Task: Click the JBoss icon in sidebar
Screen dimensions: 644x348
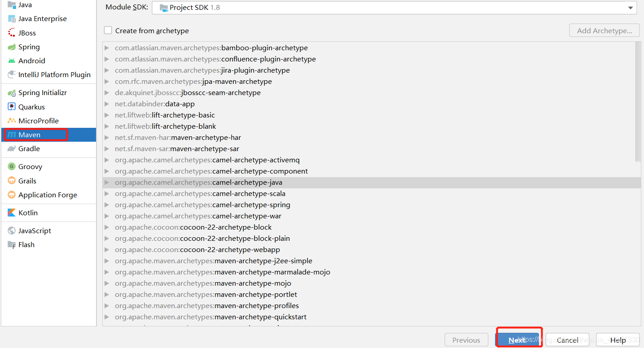Action: point(12,33)
